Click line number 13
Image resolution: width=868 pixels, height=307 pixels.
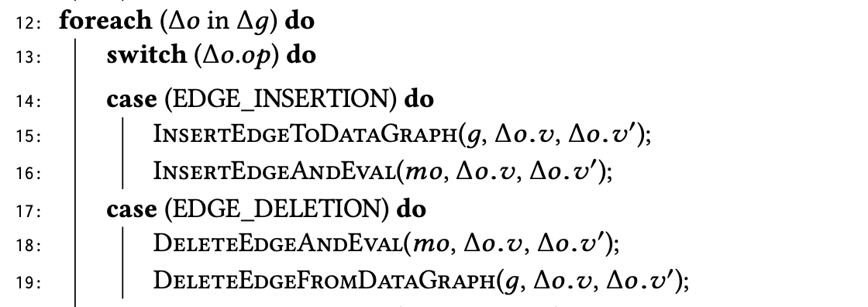[27, 57]
